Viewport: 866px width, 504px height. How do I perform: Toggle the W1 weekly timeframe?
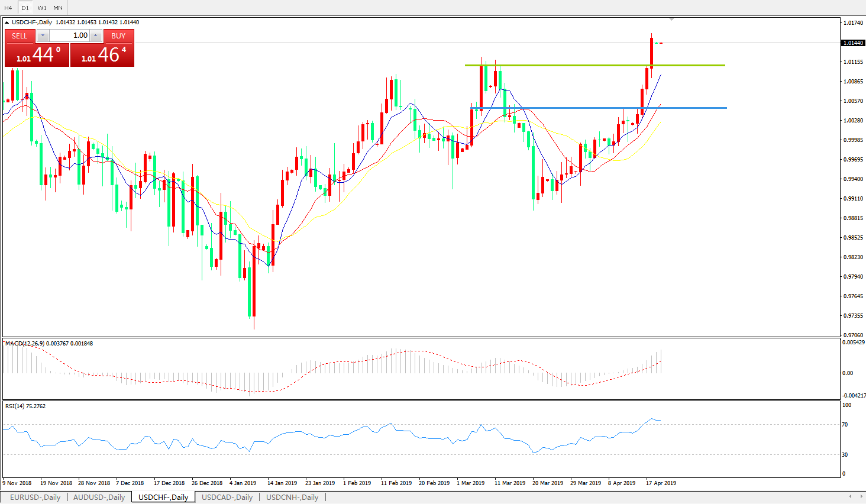(x=42, y=8)
